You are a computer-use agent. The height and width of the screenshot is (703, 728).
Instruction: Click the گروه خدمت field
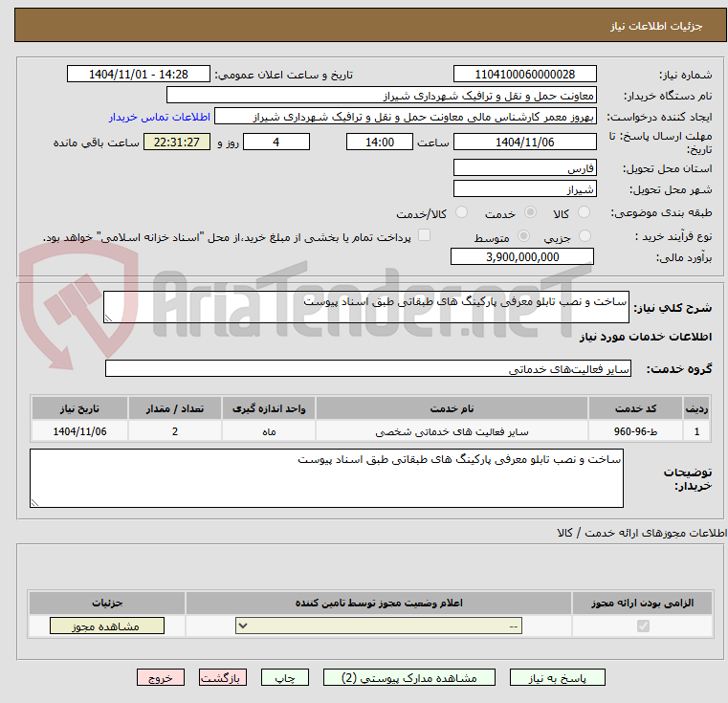pos(367,368)
